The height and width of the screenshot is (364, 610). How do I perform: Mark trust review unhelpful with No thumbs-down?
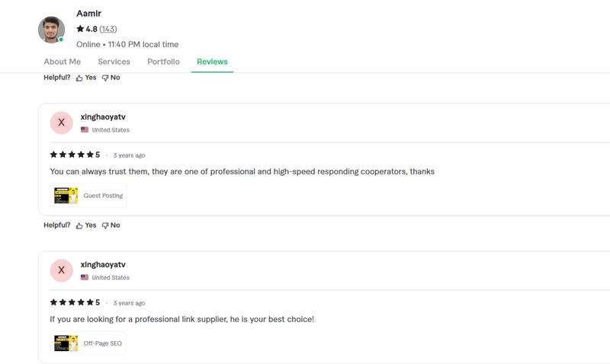point(111,225)
